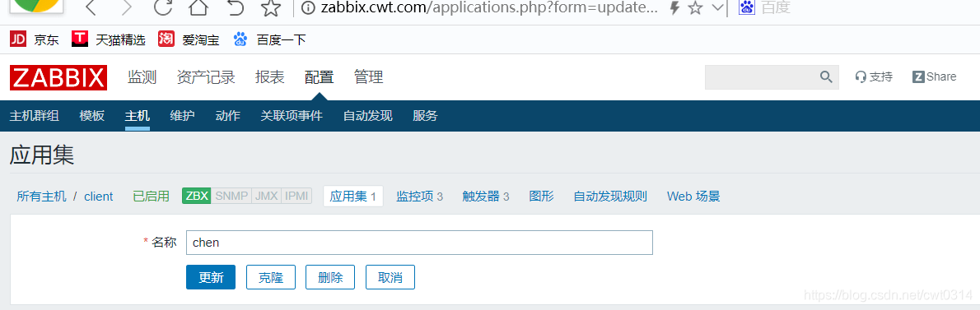This screenshot has height=310, width=980.
Task: Select the 主机 submenu
Action: 137,115
